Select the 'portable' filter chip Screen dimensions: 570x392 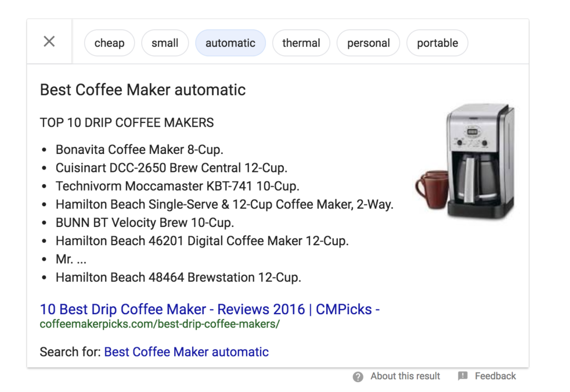438,43
